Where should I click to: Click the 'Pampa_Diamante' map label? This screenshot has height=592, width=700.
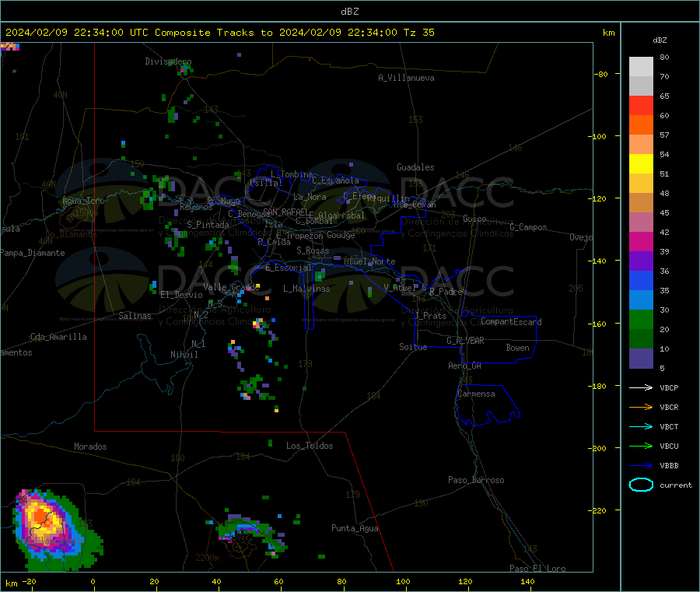[x=32, y=253]
